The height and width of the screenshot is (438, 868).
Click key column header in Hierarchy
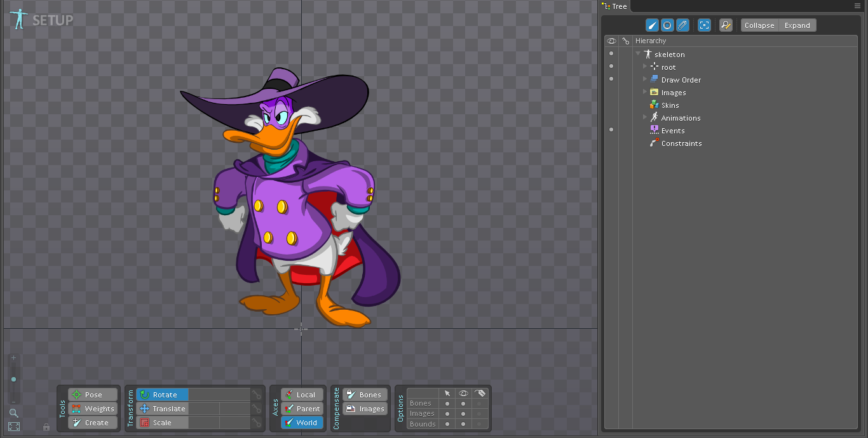pyautogui.click(x=625, y=41)
